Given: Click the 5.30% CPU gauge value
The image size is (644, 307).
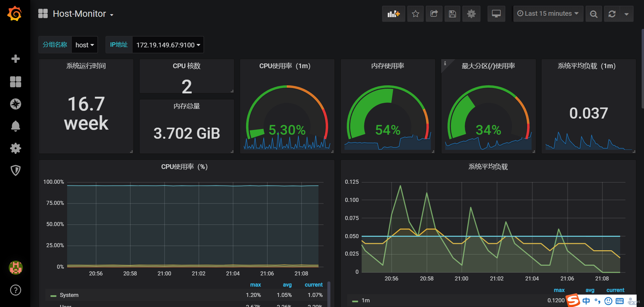Looking at the screenshot, I should (x=287, y=130).
